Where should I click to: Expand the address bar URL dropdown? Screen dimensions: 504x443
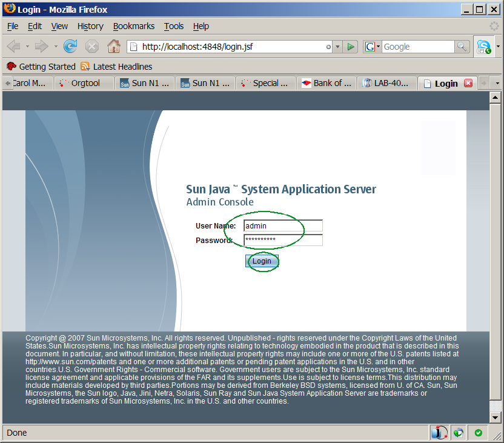click(x=337, y=47)
